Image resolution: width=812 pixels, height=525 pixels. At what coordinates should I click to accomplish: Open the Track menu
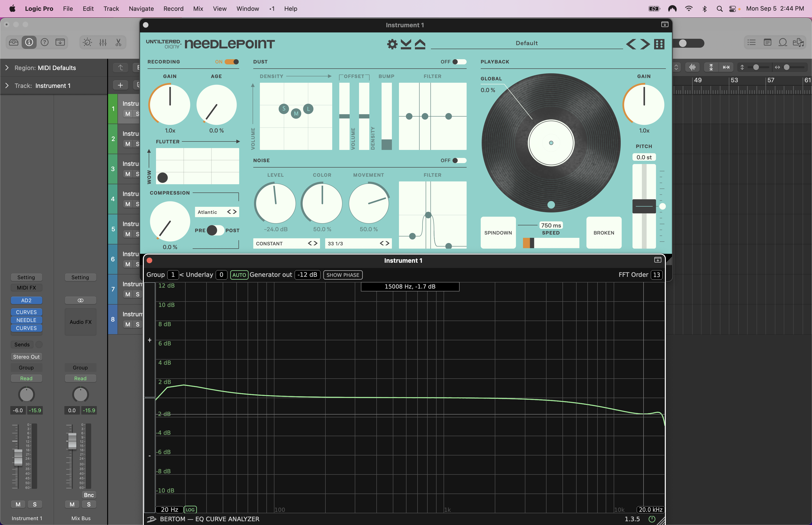111,9
